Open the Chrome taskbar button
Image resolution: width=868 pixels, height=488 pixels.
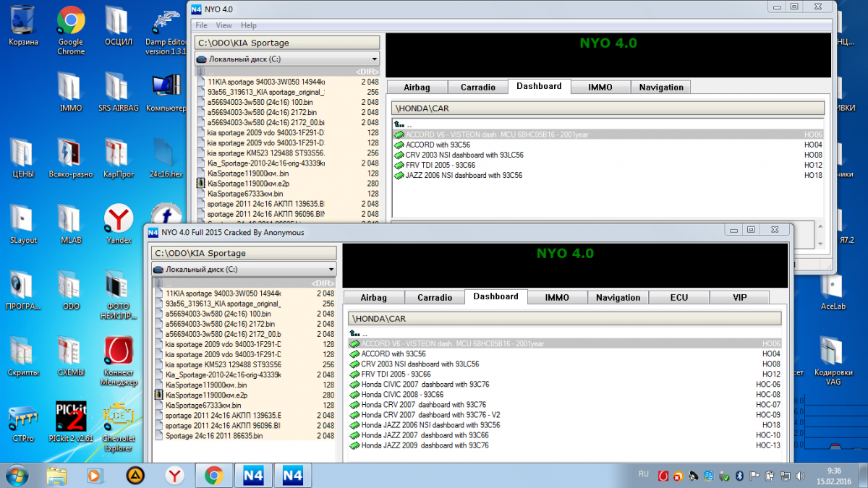coord(213,475)
